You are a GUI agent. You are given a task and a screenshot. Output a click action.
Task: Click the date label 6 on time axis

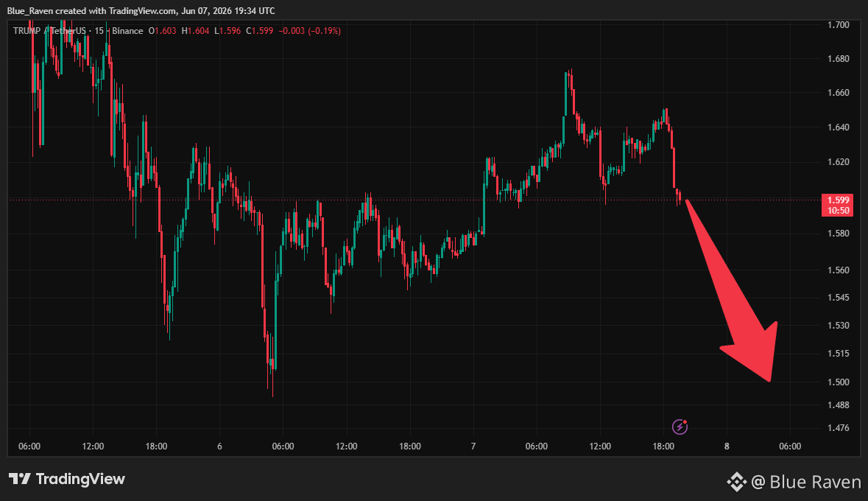(x=220, y=446)
